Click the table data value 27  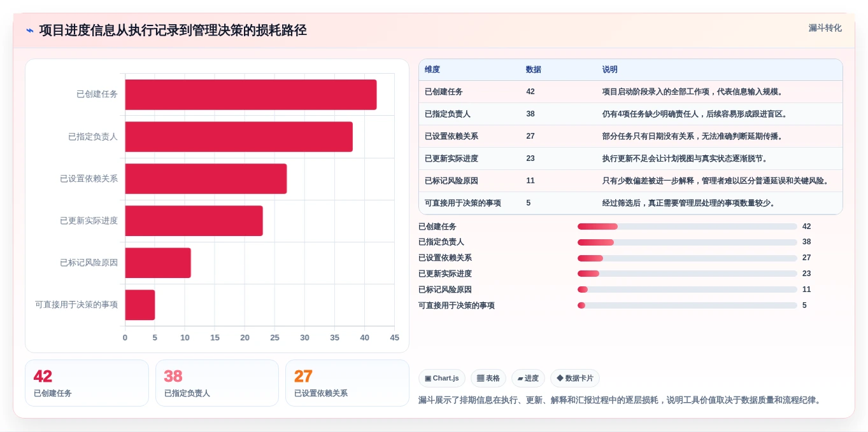pyautogui.click(x=530, y=136)
